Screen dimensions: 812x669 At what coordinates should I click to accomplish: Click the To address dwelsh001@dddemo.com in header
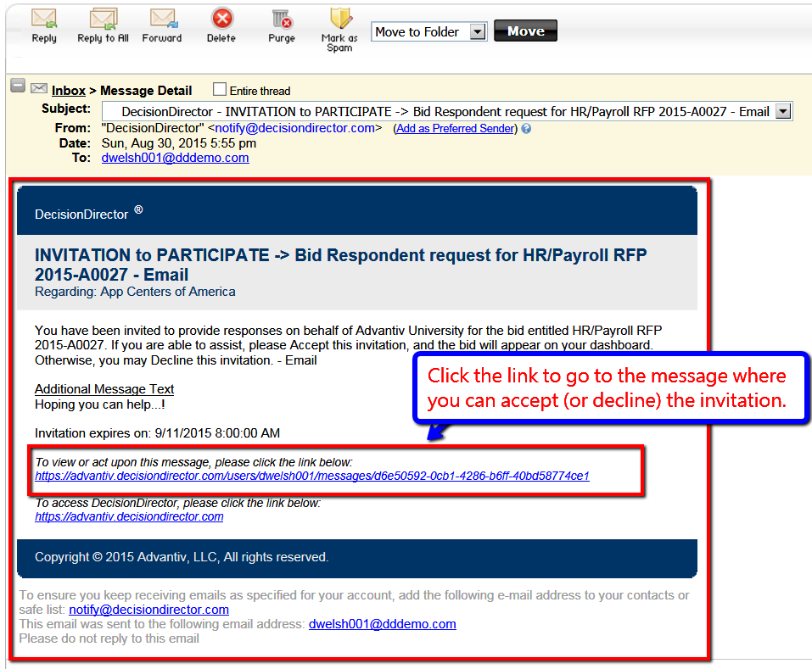coord(175,158)
